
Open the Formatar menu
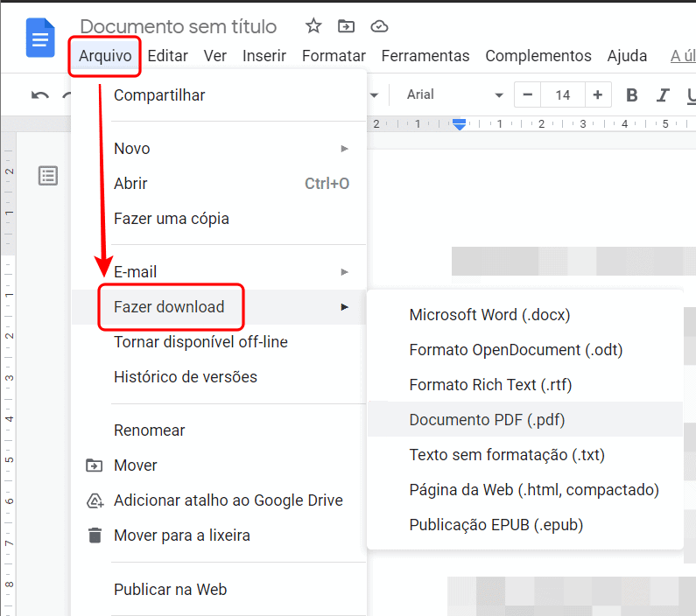point(334,56)
